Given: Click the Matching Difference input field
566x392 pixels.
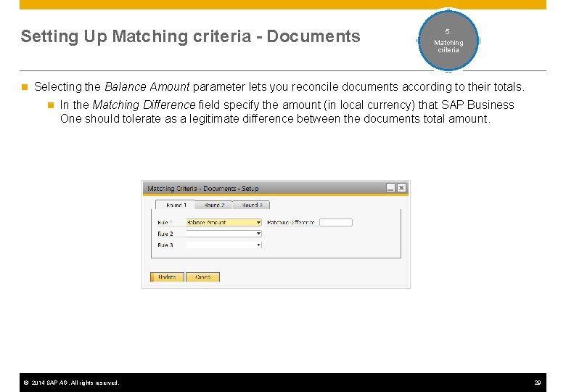Looking at the screenshot, I should pos(336,222).
